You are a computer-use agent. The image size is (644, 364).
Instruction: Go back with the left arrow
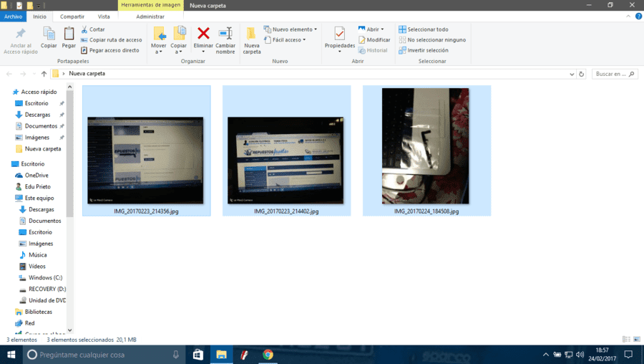9,74
